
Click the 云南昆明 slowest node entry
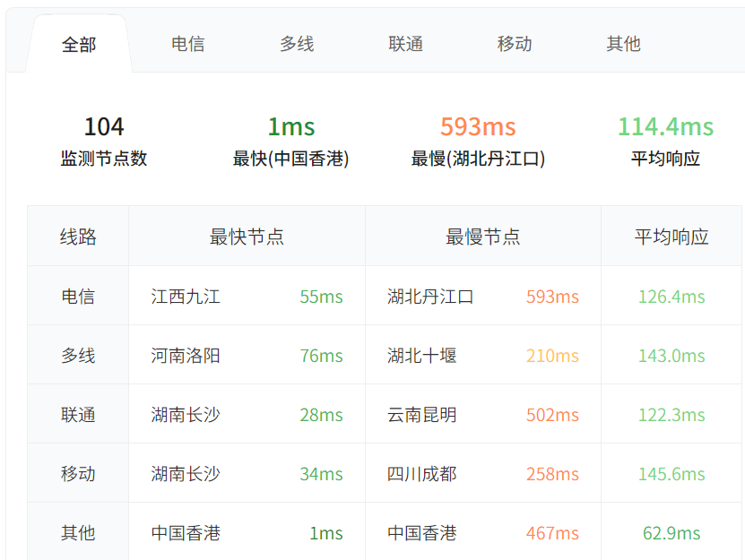(422, 415)
